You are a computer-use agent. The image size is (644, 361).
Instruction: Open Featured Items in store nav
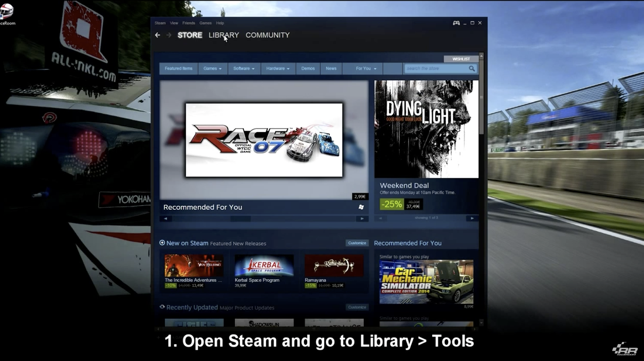[179, 68]
